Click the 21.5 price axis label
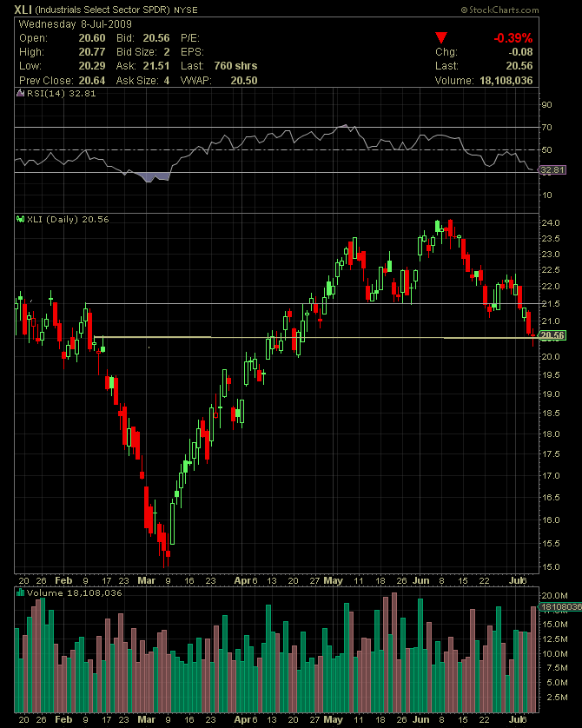Viewport: 582px width, 728px height. 551,304
